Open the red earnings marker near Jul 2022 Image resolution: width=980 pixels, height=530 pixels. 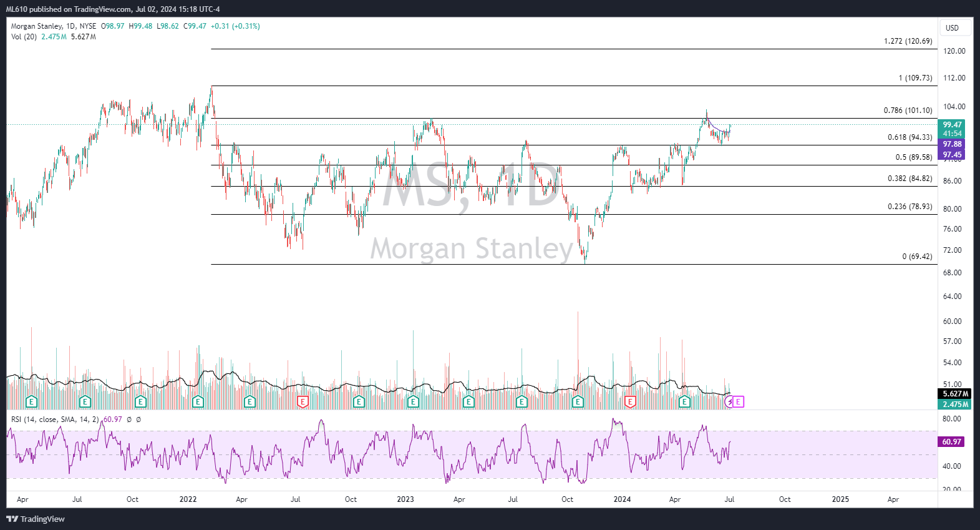[303, 401]
